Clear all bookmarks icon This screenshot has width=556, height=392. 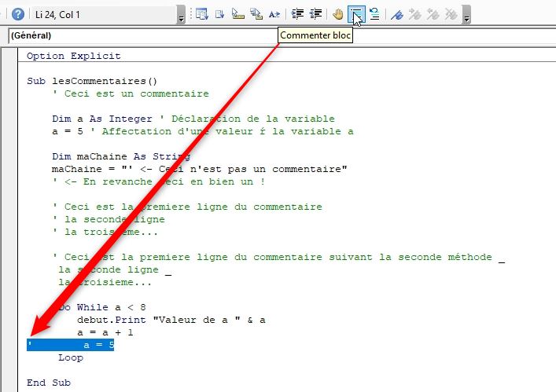[x=451, y=14]
